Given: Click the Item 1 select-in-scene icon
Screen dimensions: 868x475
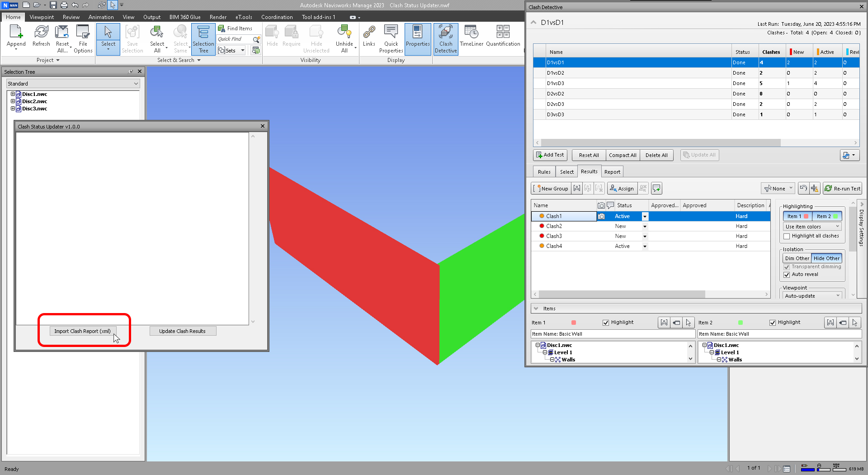Looking at the screenshot, I should coord(688,323).
